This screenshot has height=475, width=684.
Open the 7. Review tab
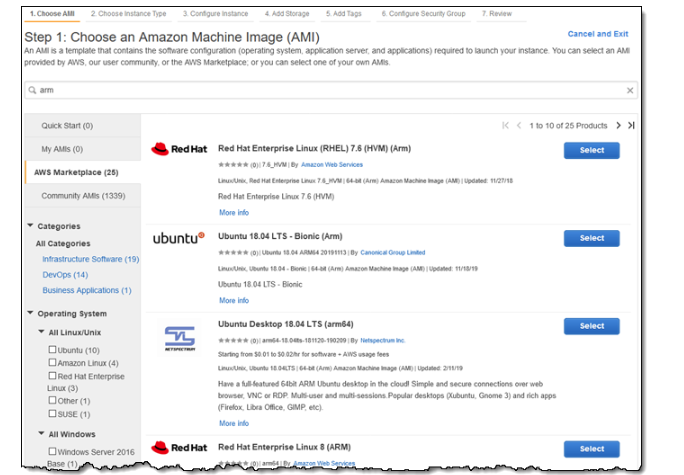coord(497,14)
